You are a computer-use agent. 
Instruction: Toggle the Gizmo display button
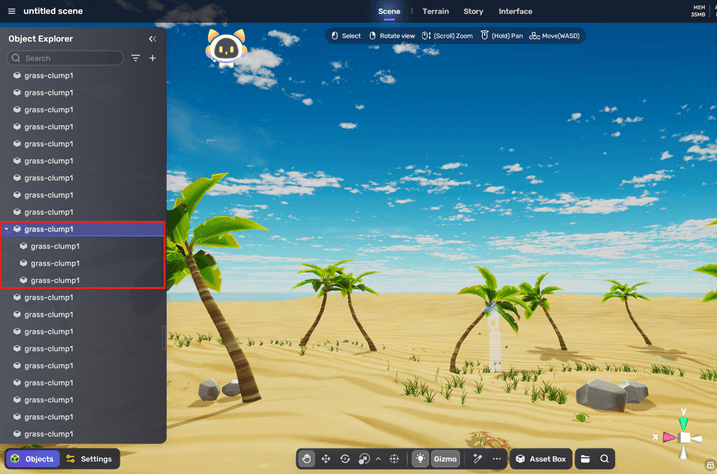pyautogui.click(x=445, y=459)
